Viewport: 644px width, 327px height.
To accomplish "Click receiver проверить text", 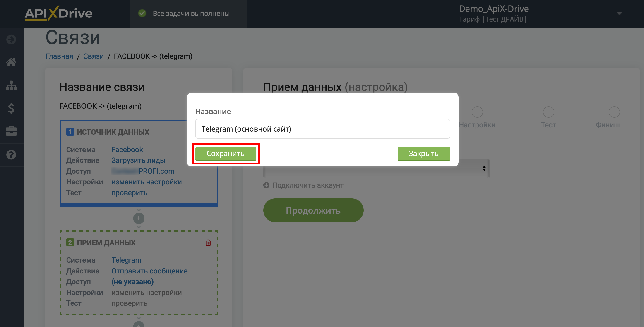I will pyautogui.click(x=129, y=303).
